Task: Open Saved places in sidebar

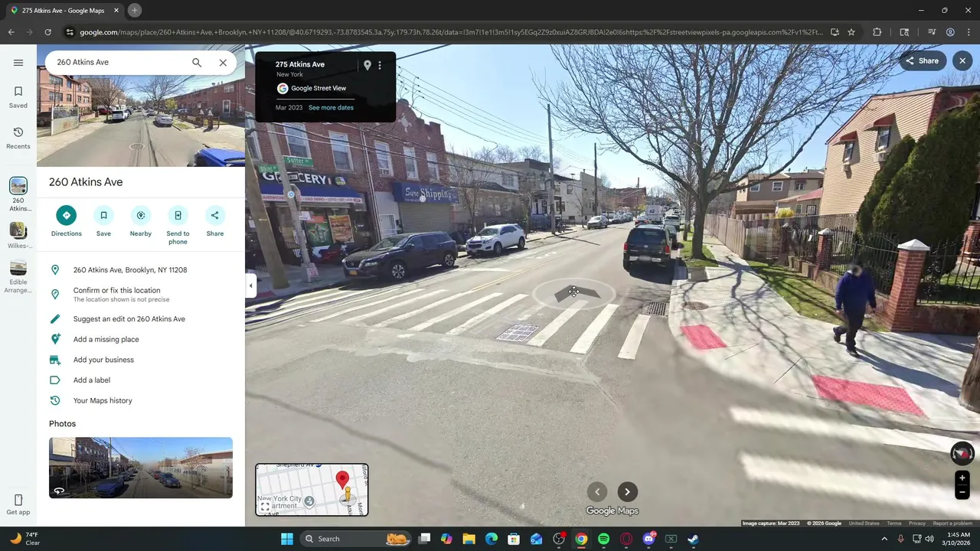Action: (18, 97)
